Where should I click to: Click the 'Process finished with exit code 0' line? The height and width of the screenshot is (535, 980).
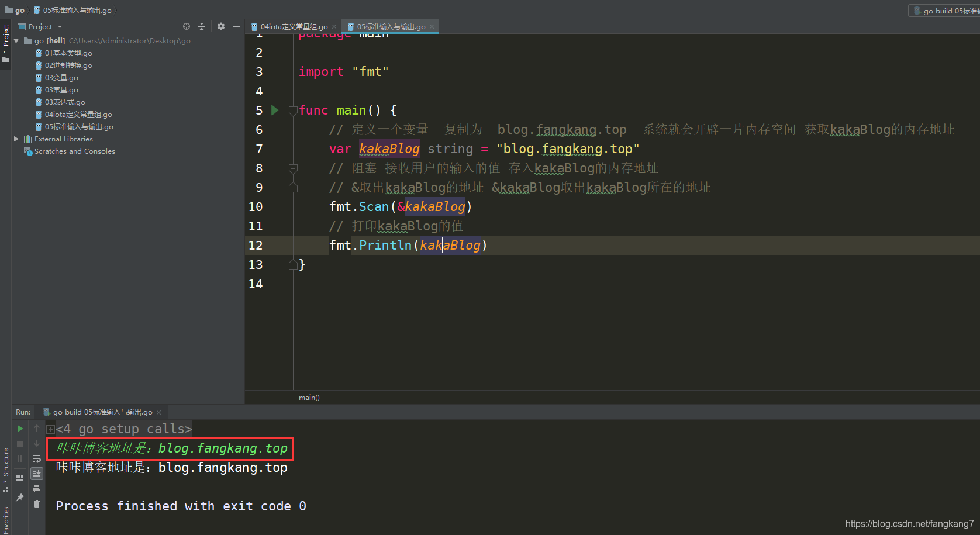coord(181,506)
